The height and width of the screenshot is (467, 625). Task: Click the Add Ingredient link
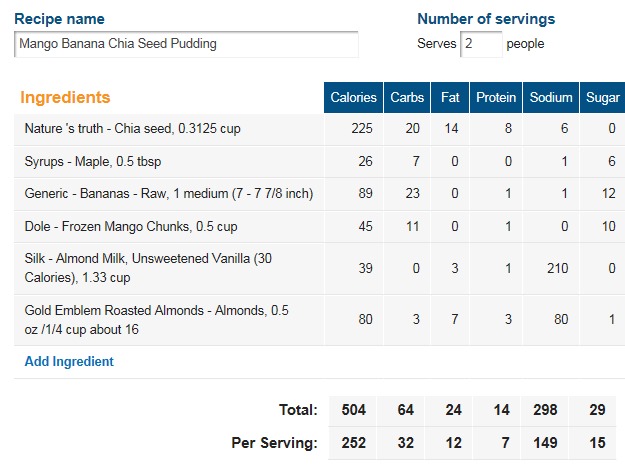(x=69, y=362)
